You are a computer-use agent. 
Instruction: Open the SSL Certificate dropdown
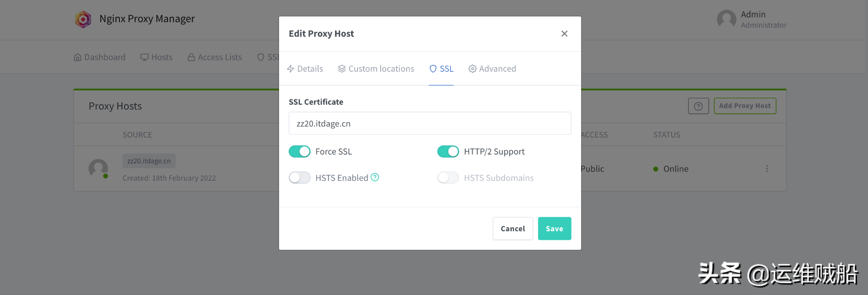pos(430,123)
